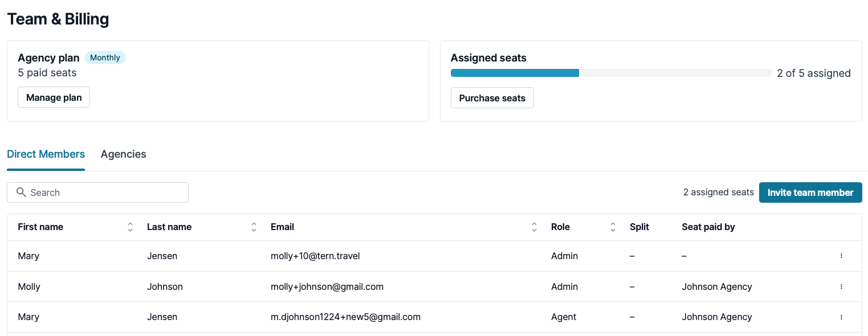
Task: Sort members by Email column
Action: point(534,227)
